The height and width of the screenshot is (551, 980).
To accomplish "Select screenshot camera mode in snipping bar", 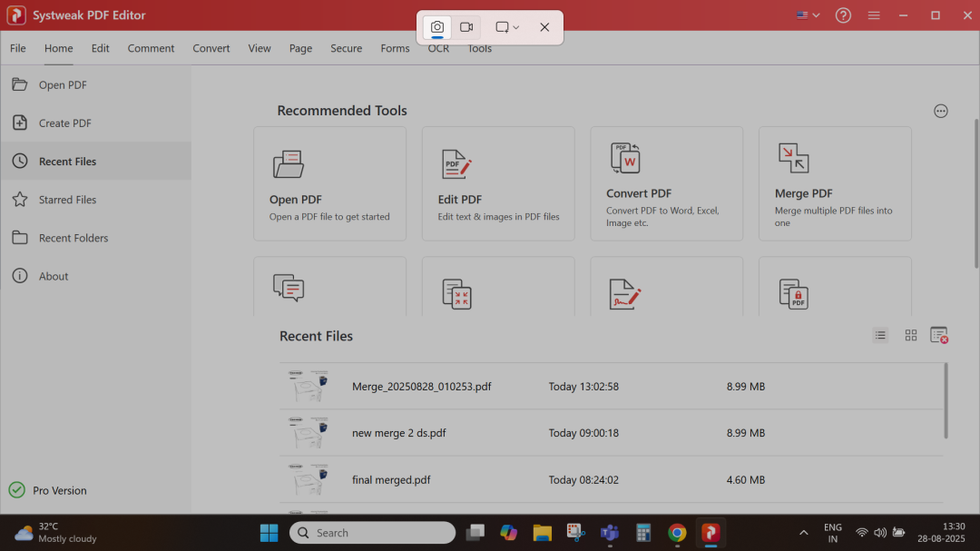I will [x=436, y=27].
